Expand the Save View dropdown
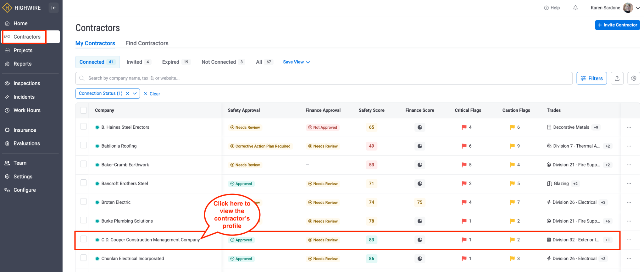Screen dimensions: 644x272 coord(296,62)
